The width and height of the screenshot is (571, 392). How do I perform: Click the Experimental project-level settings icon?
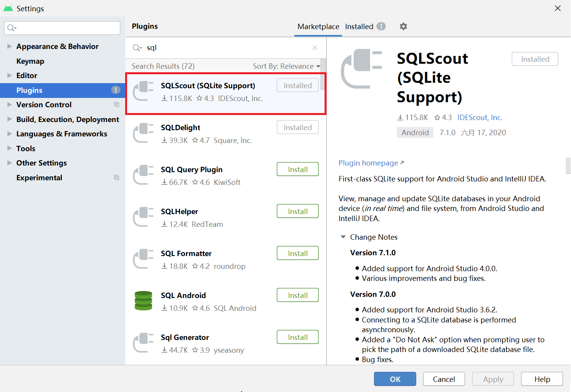(x=116, y=178)
